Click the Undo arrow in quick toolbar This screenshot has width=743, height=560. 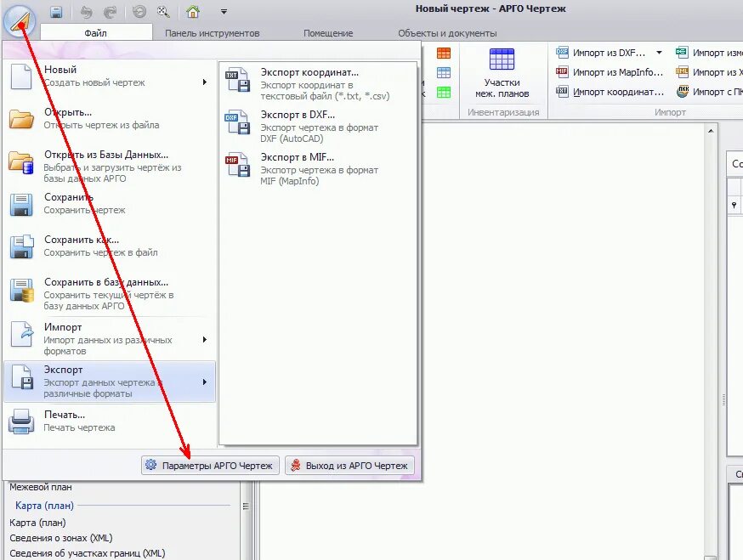pos(86,12)
